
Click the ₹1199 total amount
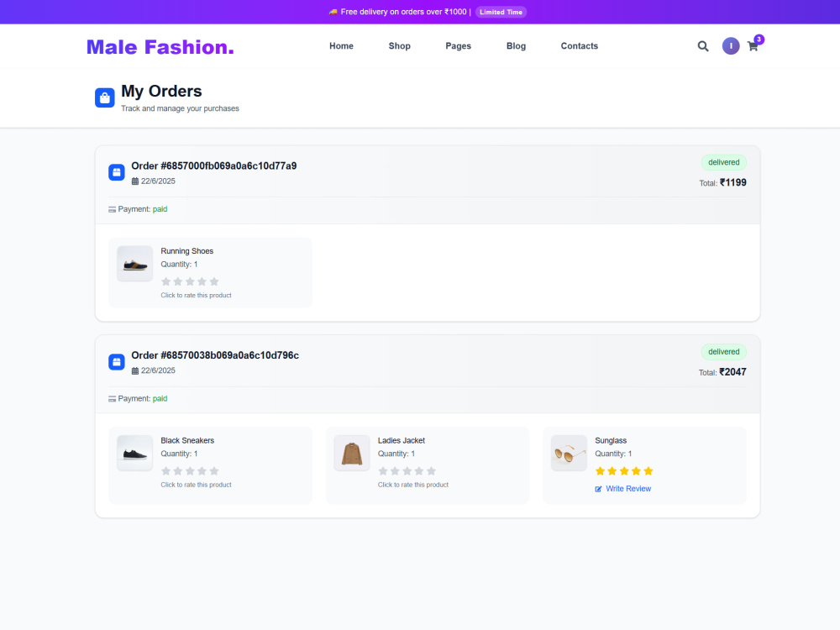[732, 182]
